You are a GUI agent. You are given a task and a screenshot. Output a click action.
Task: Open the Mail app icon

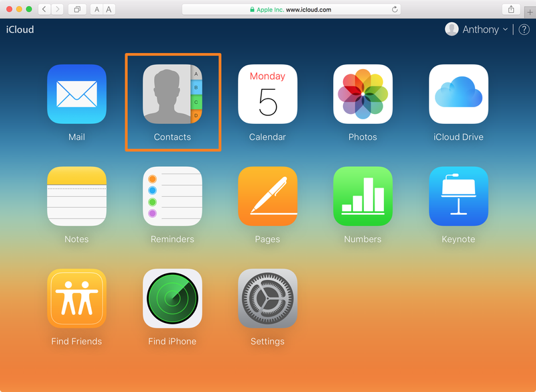[x=76, y=94]
